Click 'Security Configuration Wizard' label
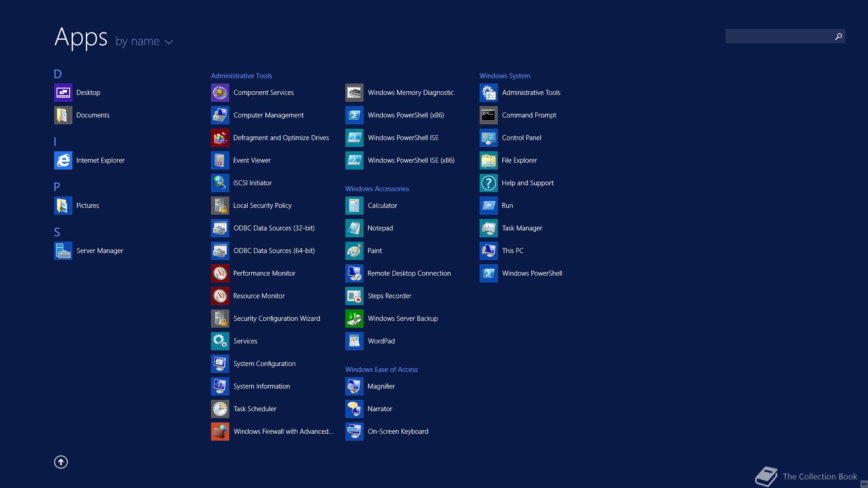Screen dimensions: 868x488 click(277, 319)
